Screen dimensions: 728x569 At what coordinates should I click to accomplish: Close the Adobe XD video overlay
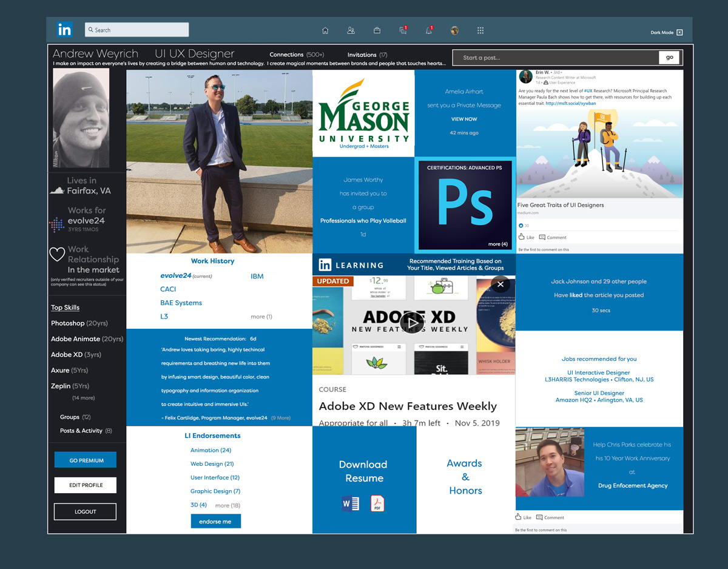pos(500,284)
